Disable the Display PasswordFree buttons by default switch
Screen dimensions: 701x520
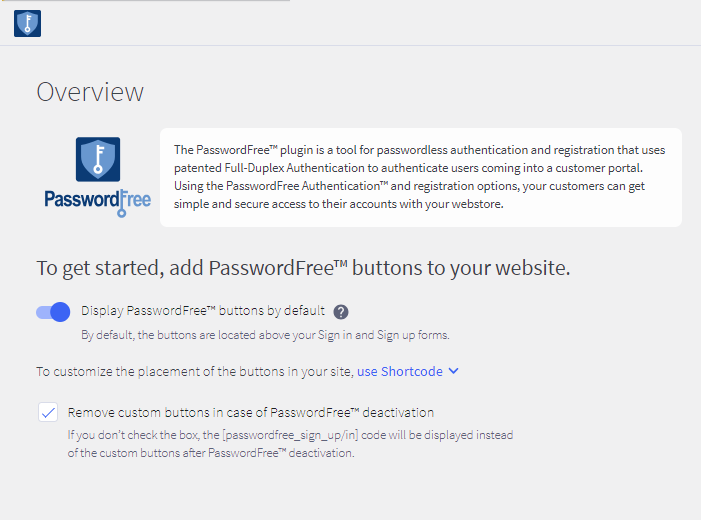(x=53, y=312)
